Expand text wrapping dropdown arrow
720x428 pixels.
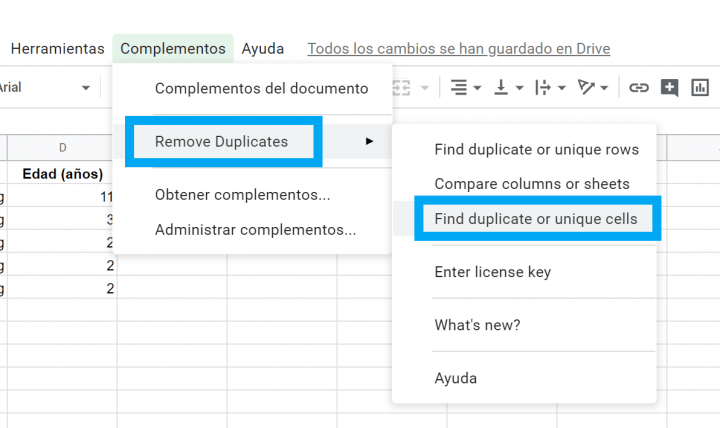pos(562,88)
